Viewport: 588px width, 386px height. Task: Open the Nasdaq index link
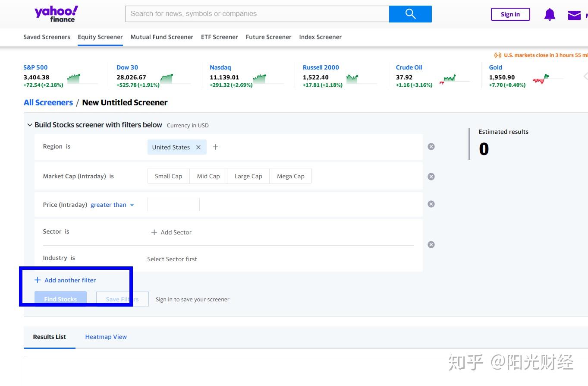(220, 67)
